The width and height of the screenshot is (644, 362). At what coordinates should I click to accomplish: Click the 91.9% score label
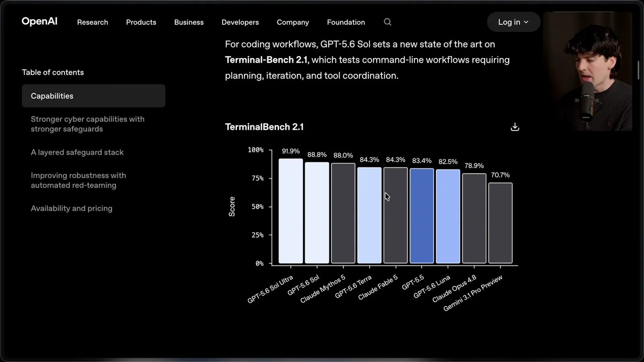pos(291,151)
